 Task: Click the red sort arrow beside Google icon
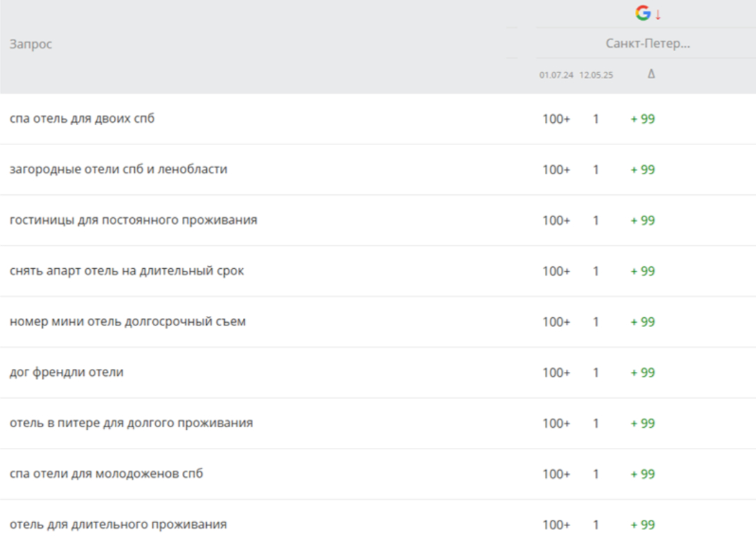click(658, 14)
